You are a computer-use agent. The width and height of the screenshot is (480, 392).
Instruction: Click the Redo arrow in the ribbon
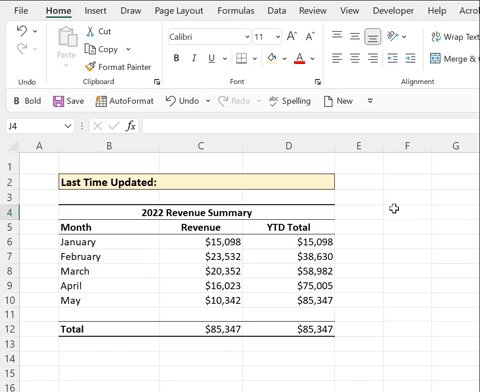click(x=22, y=49)
